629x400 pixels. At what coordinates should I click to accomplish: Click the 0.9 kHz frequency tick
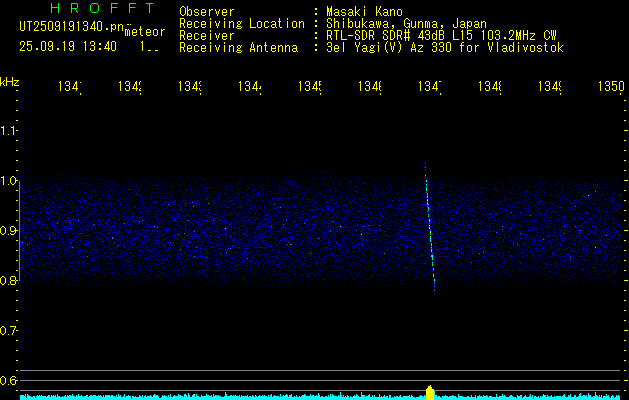coord(9,231)
